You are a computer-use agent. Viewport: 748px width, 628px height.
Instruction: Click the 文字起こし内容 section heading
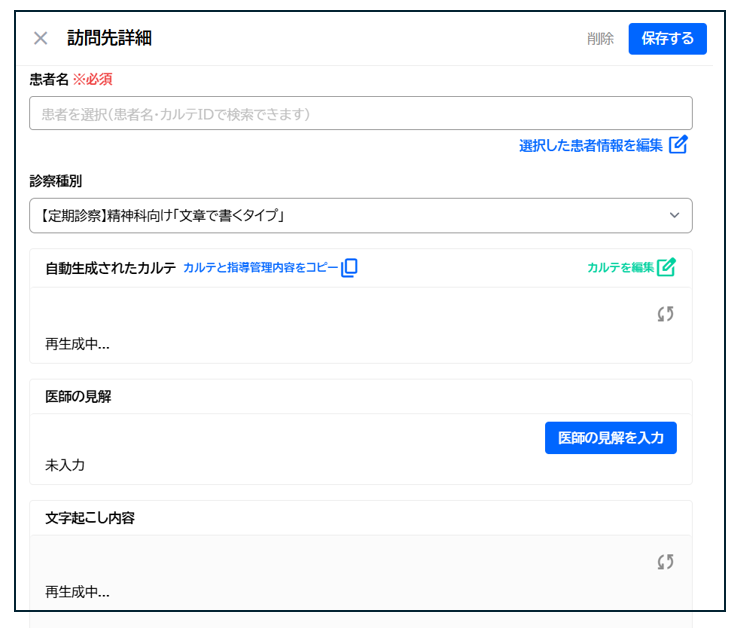tap(90, 518)
